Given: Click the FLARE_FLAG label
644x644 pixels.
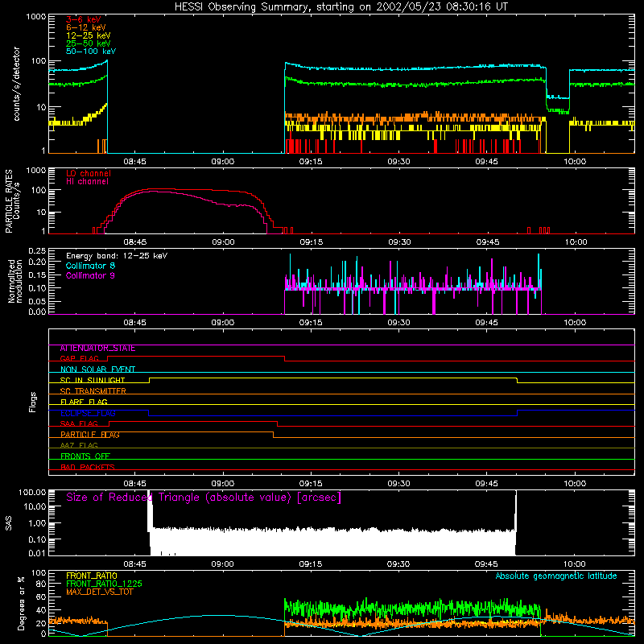Looking at the screenshot, I should (x=84, y=402).
